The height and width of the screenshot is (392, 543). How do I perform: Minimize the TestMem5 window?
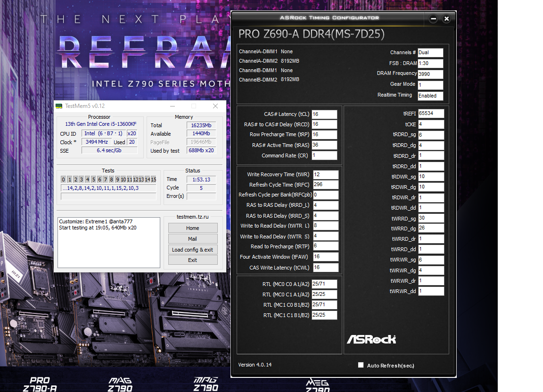tap(173, 106)
